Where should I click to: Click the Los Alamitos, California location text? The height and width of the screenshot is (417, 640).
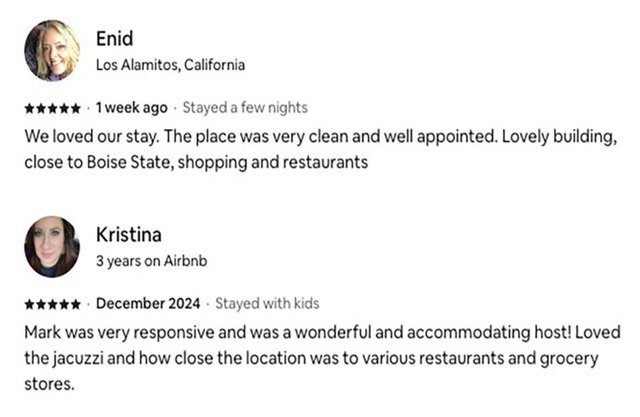(x=170, y=65)
